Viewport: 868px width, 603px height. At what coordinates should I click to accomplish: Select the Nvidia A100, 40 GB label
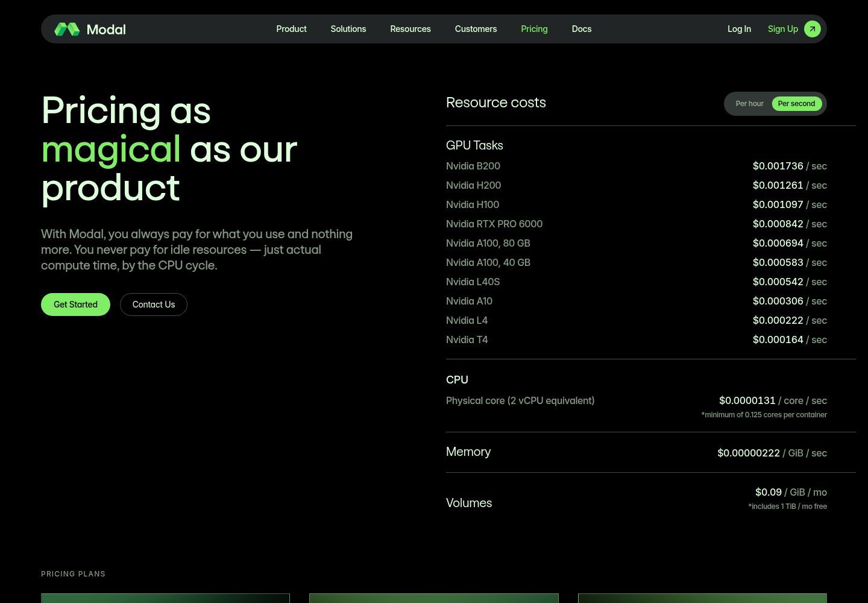tap(488, 262)
